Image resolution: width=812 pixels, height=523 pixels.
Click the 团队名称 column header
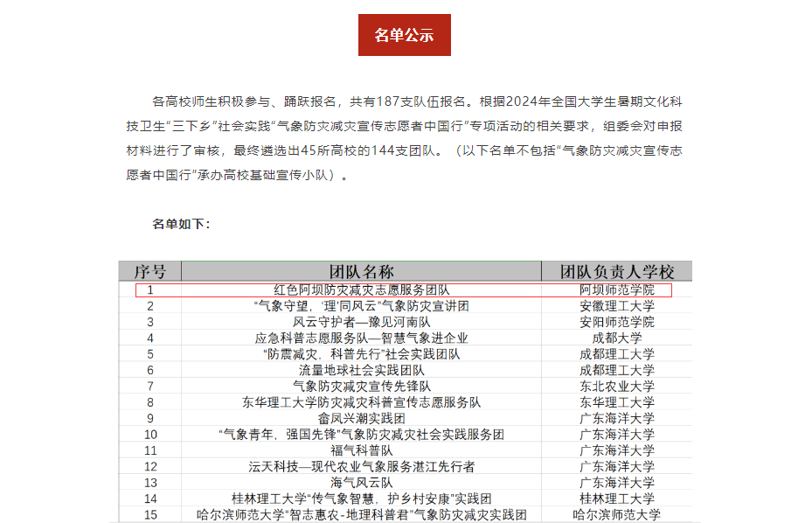point(361,270)
